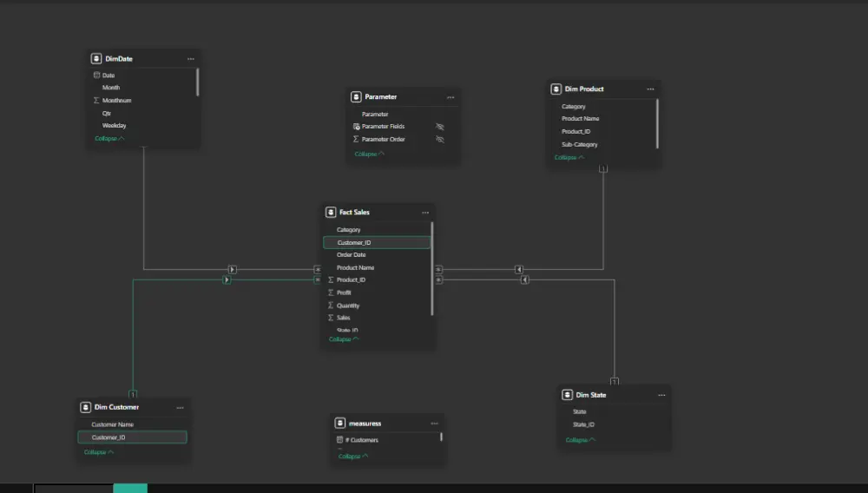Click the sigma icon beside Parameter Order
The width and height of the screenshot is (868, 493).
(x=356, y=139)
